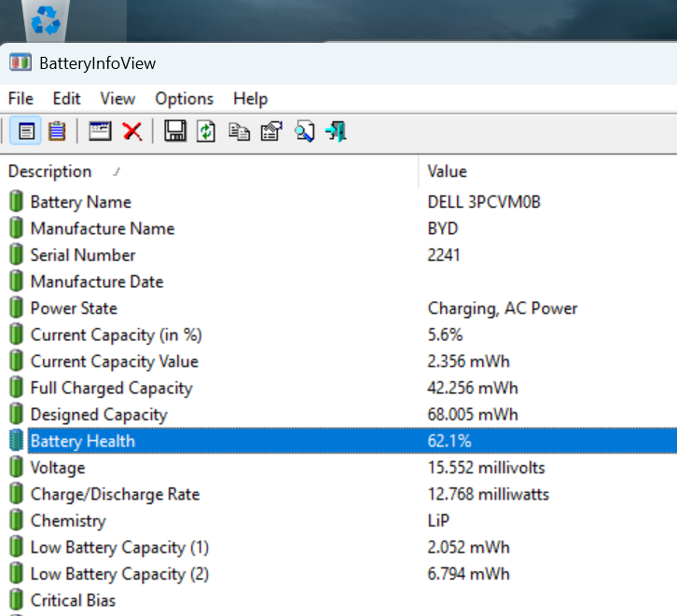Click the Battery Information view toolbar icon
This screenshot has height=616, width=677.
(26, 131)
